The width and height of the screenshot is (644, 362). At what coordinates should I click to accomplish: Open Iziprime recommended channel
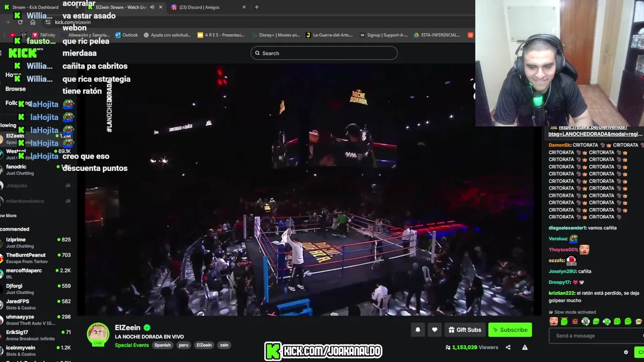pyautogui.click(x=36, y=243)
